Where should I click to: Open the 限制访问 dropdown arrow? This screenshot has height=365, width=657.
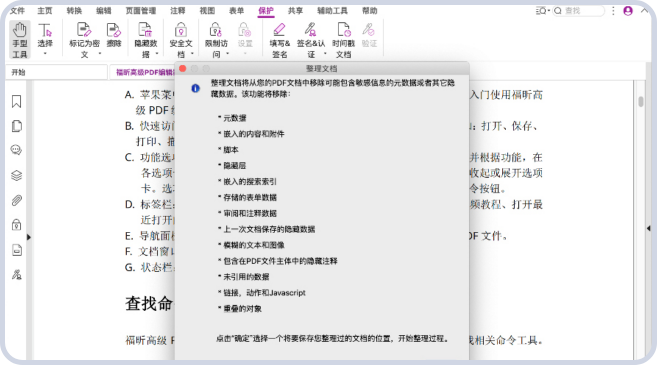tap(228, 54)
